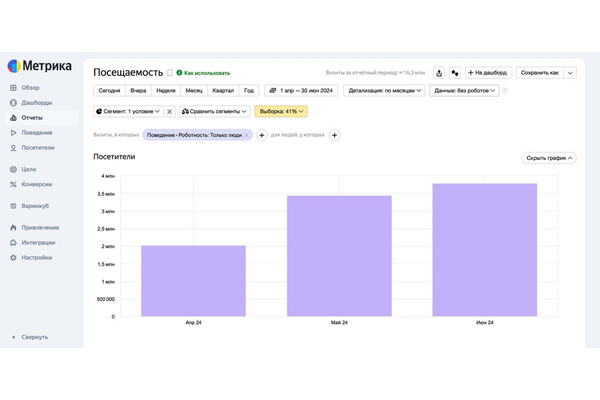Open Настройки in the sidebar
This screenshot has height=400, width=600.
[36, 257]
